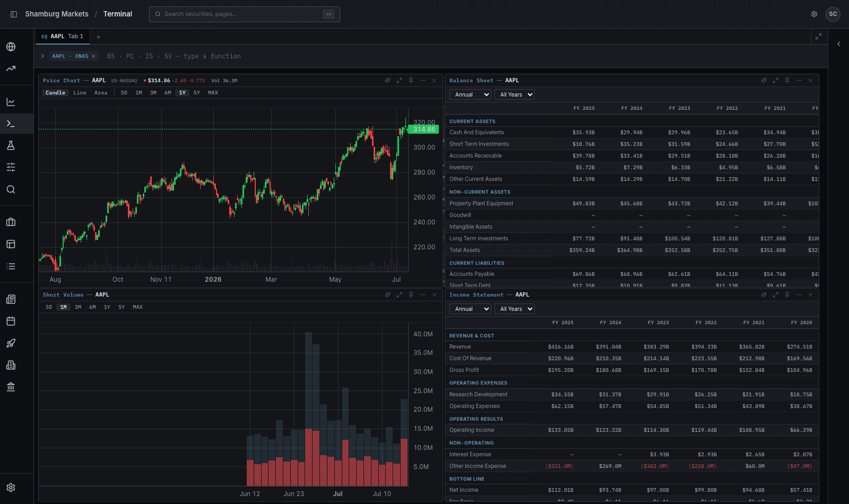
Task: Open the Annual dropdown in Balance Sheet
Action: 470,94
